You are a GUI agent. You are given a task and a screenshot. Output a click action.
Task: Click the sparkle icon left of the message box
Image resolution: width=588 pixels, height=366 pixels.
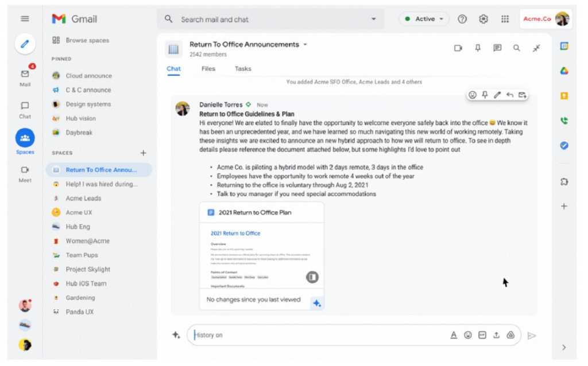point(176,335)
